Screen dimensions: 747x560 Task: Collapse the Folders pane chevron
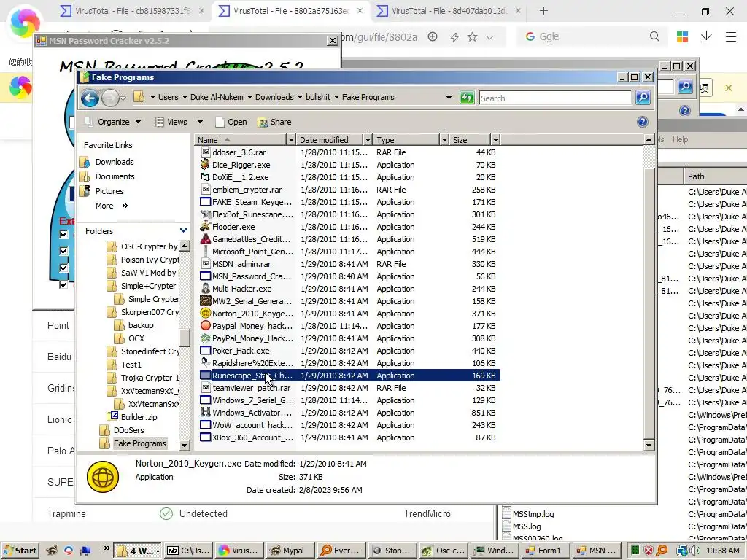[183, 230]
